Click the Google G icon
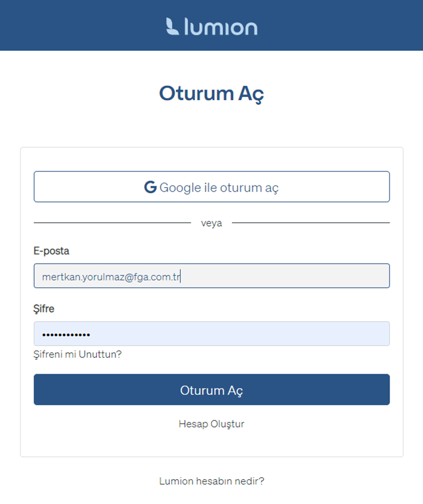423x504 pixels. point(151,187)
